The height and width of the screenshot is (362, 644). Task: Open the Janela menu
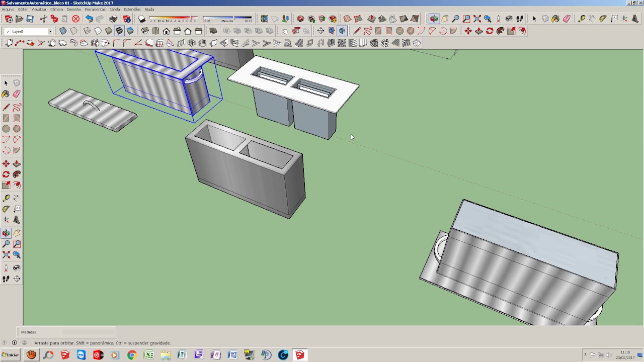point(115,9)
